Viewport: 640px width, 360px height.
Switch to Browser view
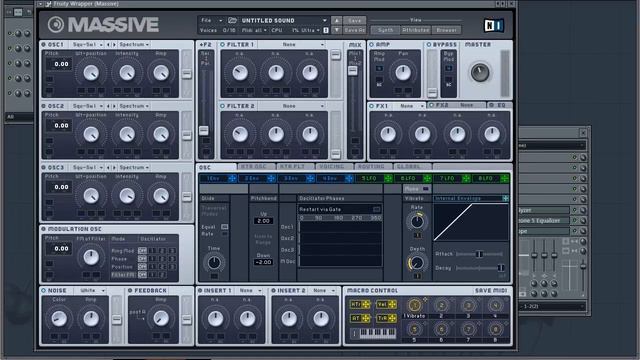tap(446, 30)
